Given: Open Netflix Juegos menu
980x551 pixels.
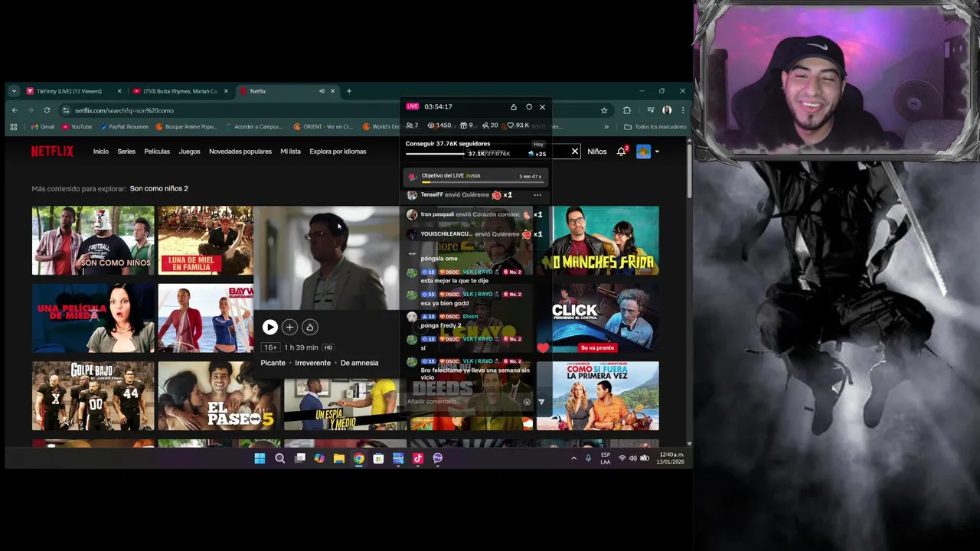Looking at the screenshot, I should (x=189, y=152).
